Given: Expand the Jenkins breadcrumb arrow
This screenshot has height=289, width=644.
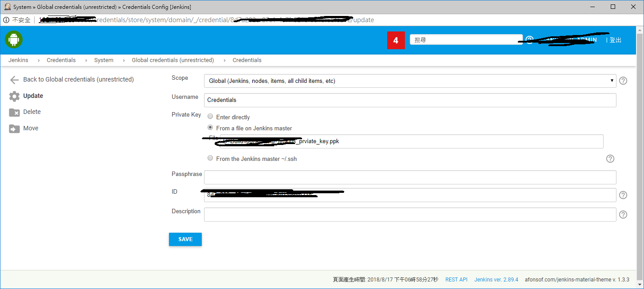Looking at the screenshot, I should [x=39, y=60].
